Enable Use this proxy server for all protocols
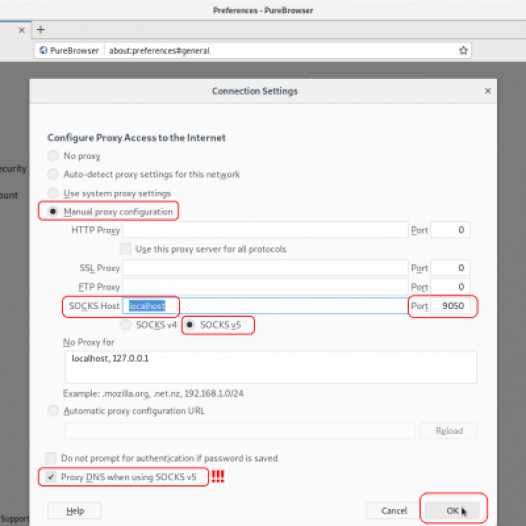Screen dimensions: 526x526 [125, 249]
